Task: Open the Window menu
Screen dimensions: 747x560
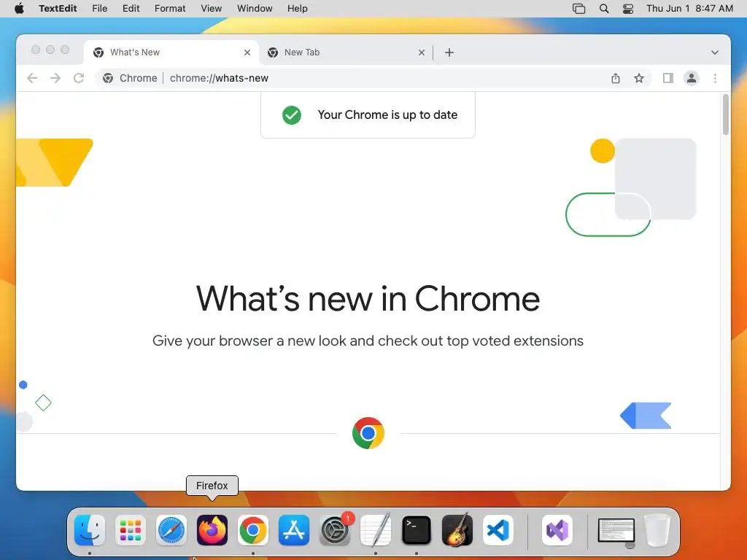Action: [x=255, y=9]
